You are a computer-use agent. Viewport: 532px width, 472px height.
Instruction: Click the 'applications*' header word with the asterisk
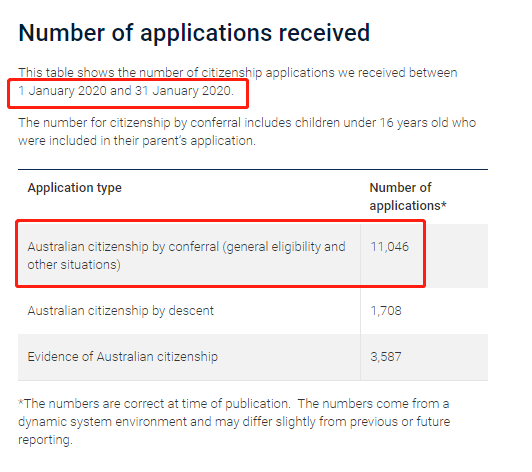point(408,206)
